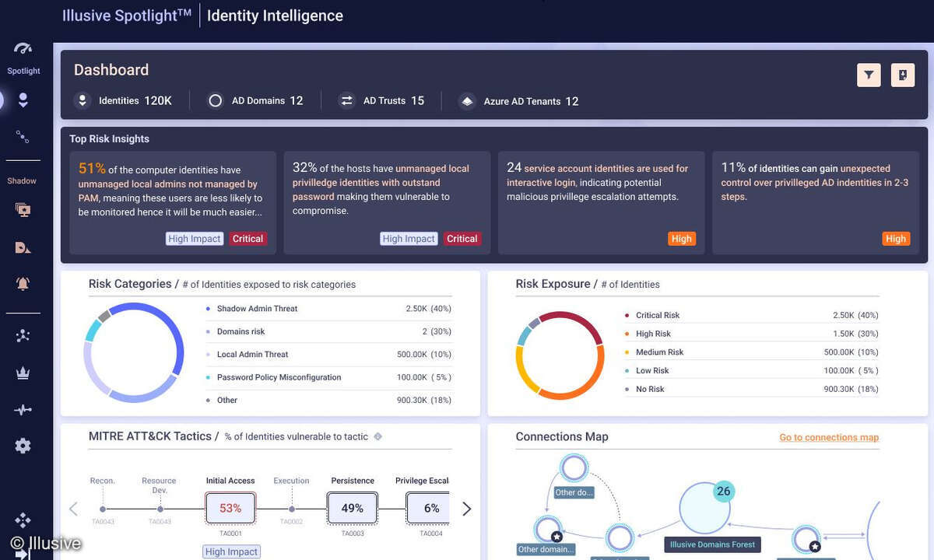Select Local Admin Threat legend row
Screen dimensions: 934x560
click(328, 355)
